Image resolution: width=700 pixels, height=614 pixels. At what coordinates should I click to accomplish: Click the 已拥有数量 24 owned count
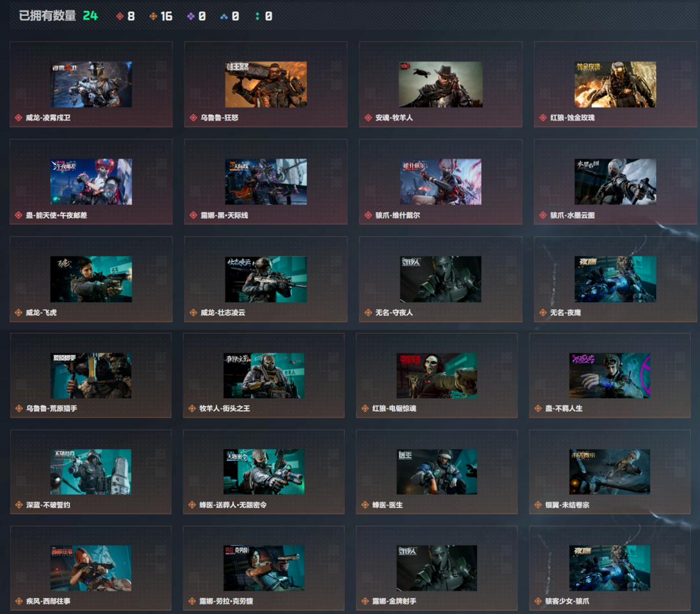pos(58,16)
